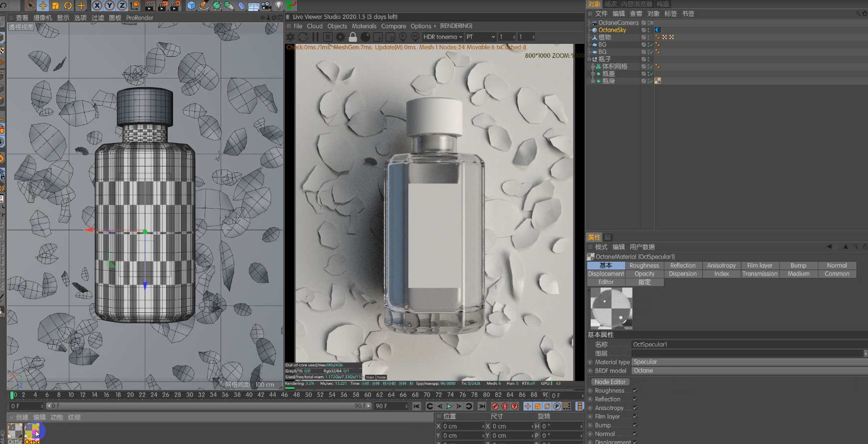Toggle Y axis lock
Screen dimensions: 868x444
coord(110,5)
